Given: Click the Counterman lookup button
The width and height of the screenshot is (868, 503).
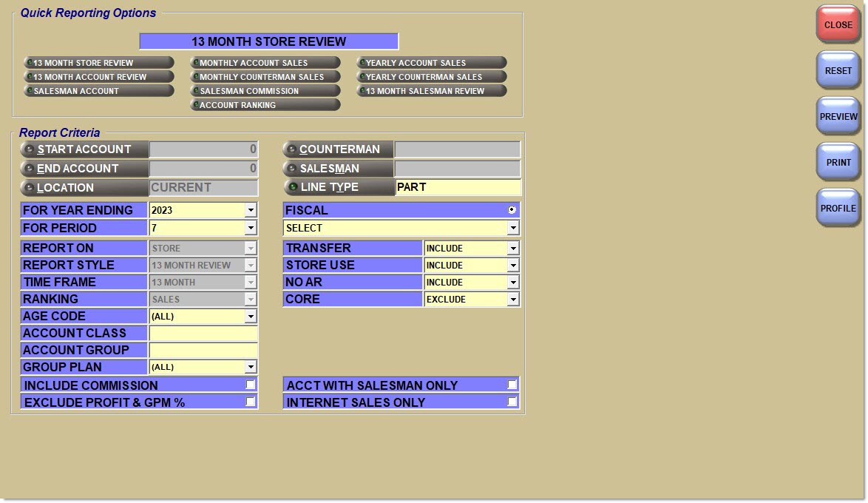Looking at the screenshot, I should click(x=338, y=149).
